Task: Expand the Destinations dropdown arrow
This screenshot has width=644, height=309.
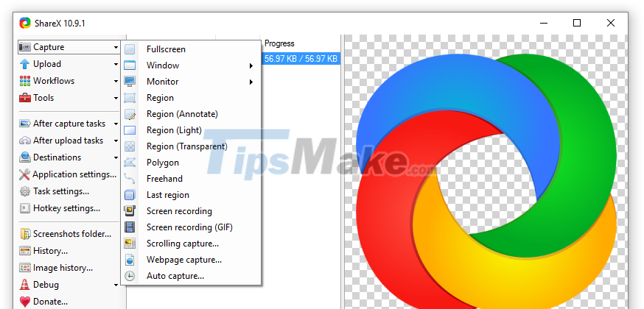Action: point(116,157)
